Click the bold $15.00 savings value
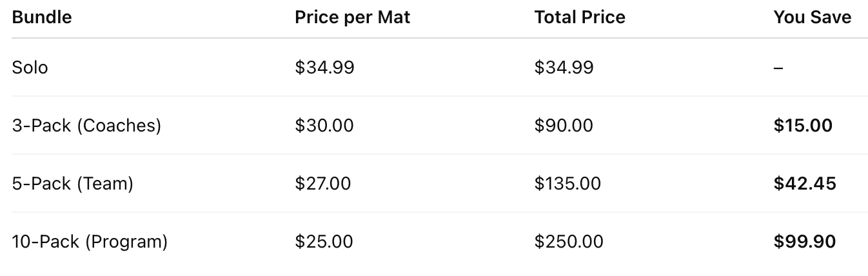 point(803,125)
